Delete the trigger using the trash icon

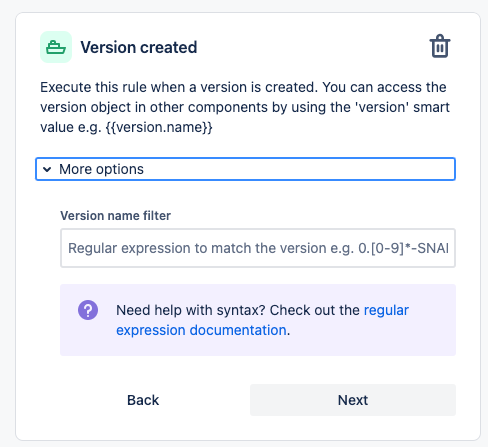coord(440,46)
